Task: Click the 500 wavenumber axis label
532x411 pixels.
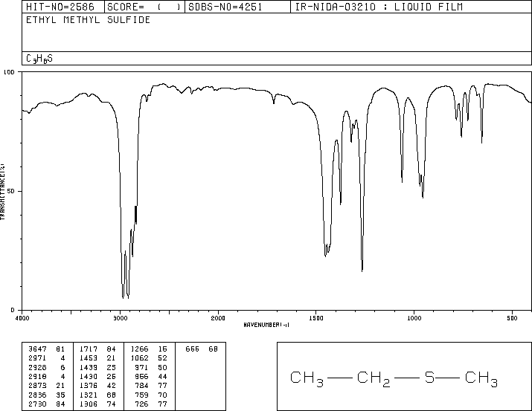Action: coord(512,318)
